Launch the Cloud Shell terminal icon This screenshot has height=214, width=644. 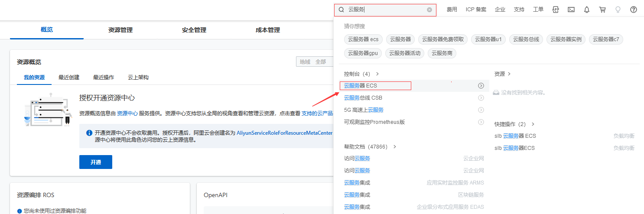pyautogui.click(x=571, y=10)
